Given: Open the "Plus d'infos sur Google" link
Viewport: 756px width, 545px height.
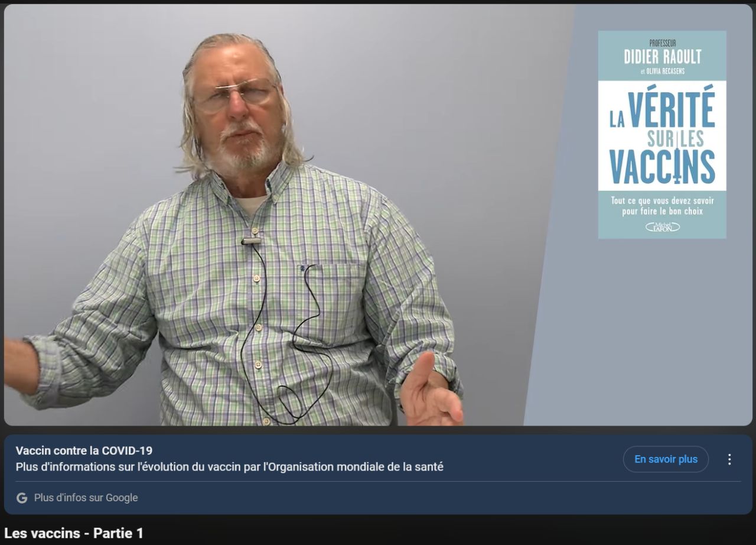Looking at the screenshot, I should [x=86, y=498].
